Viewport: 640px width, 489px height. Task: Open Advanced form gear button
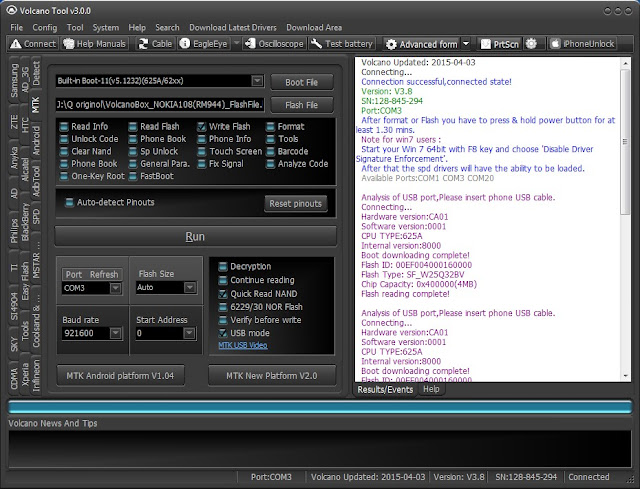click(422, 44)
